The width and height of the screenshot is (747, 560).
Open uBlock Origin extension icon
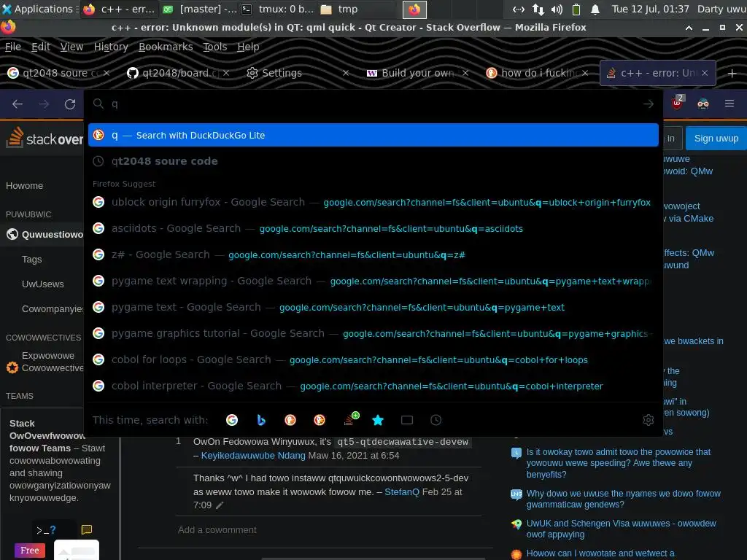tap(678, 102)
